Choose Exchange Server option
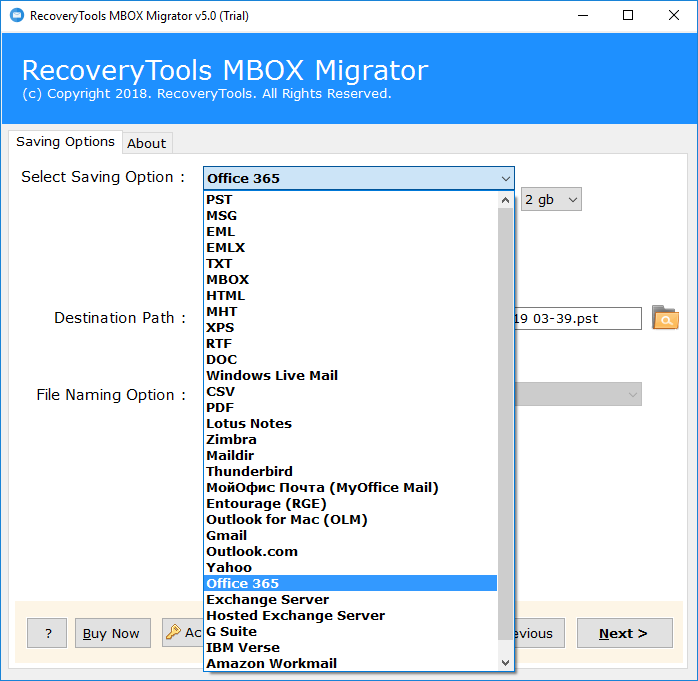 coord(350,599)
